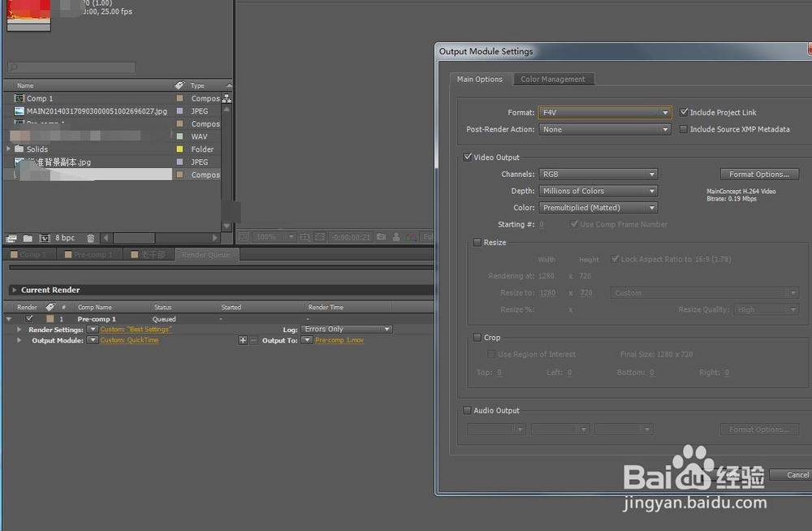The width and height of the screenshot is (812, 531).
Task: Open the Render Settings template dropdown arrow
Action: click(x=93, y=329)
